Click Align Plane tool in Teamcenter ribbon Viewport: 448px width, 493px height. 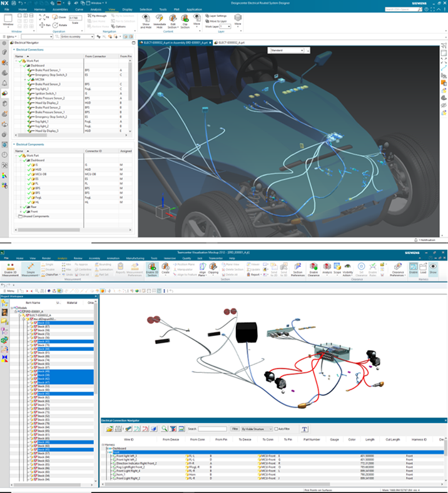[203, 270]
